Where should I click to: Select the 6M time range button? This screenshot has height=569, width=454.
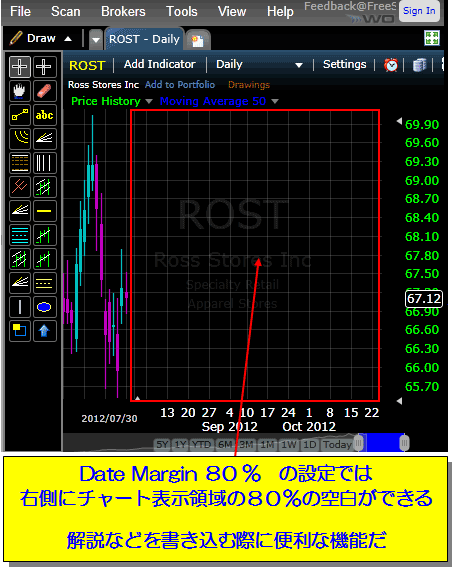[x=225, y=445]
